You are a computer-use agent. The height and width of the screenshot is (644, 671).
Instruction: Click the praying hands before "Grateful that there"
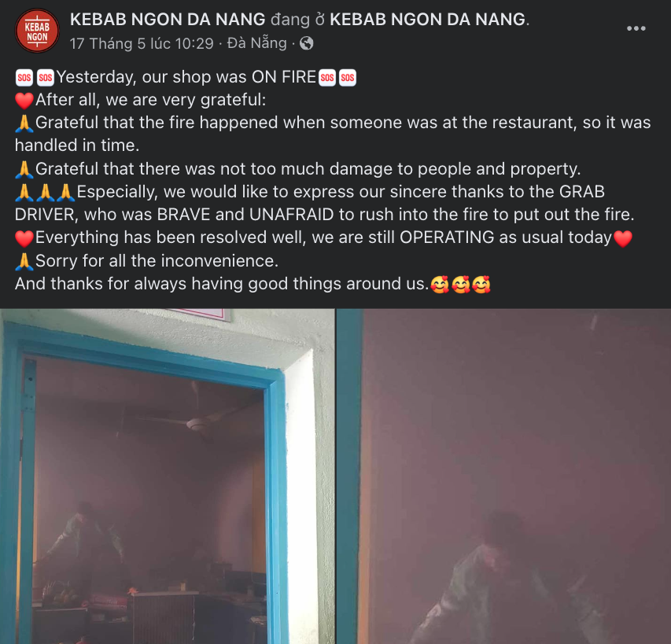click(x=24, y=169)
